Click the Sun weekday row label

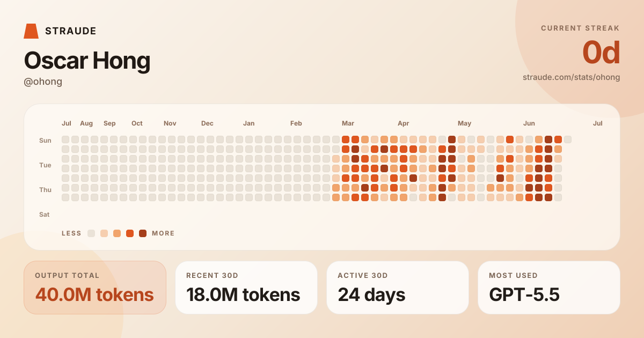[45, 141]
